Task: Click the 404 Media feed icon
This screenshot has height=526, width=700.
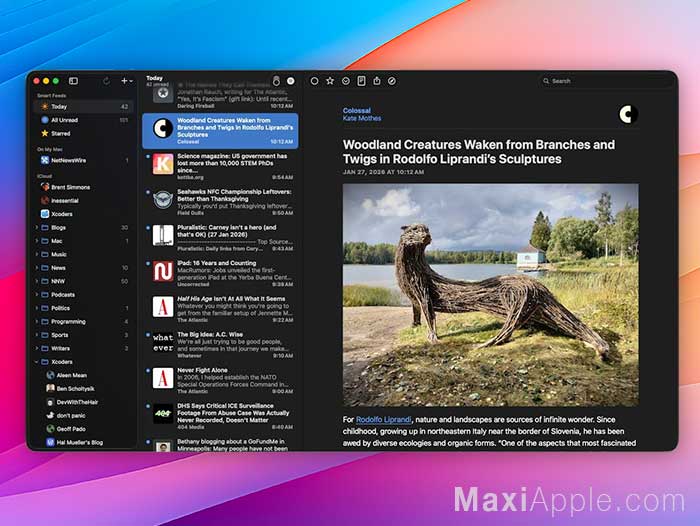Action: [163, 414]
